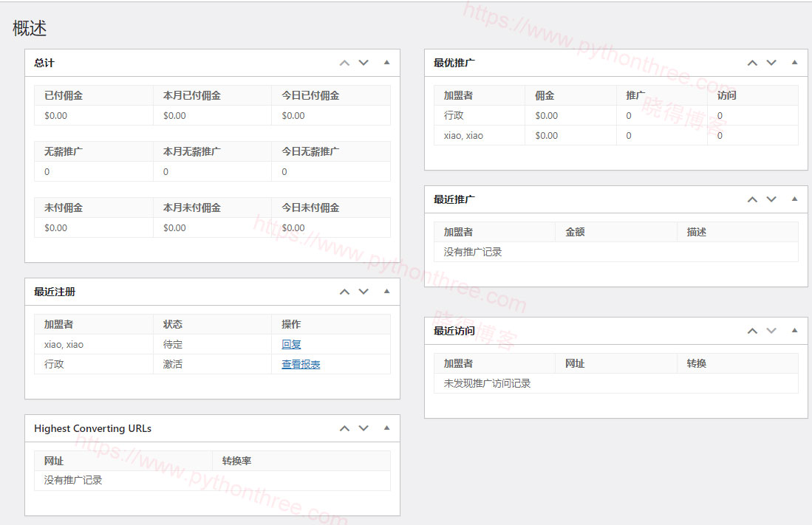
Task: Move the 总计 panel up
Action: click(344, 63)
